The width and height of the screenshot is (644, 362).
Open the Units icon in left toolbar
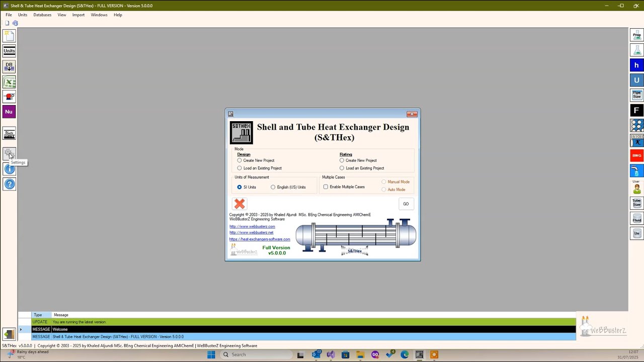tap(9, 51)
